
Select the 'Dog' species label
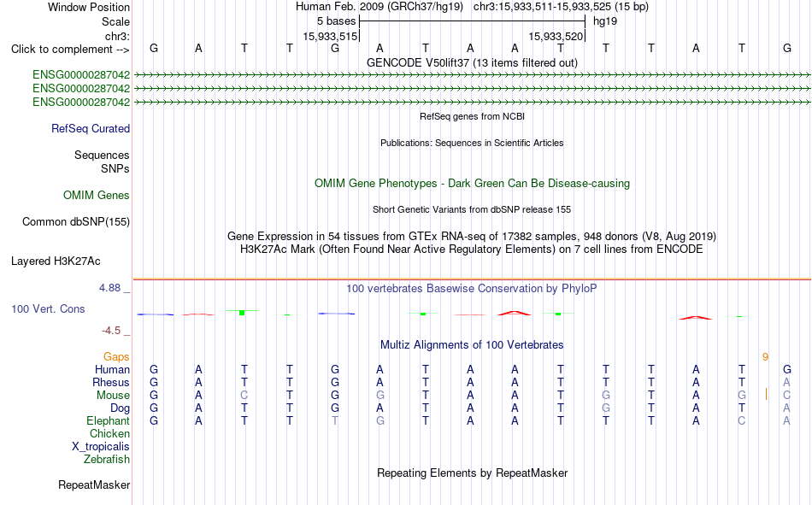120,408
